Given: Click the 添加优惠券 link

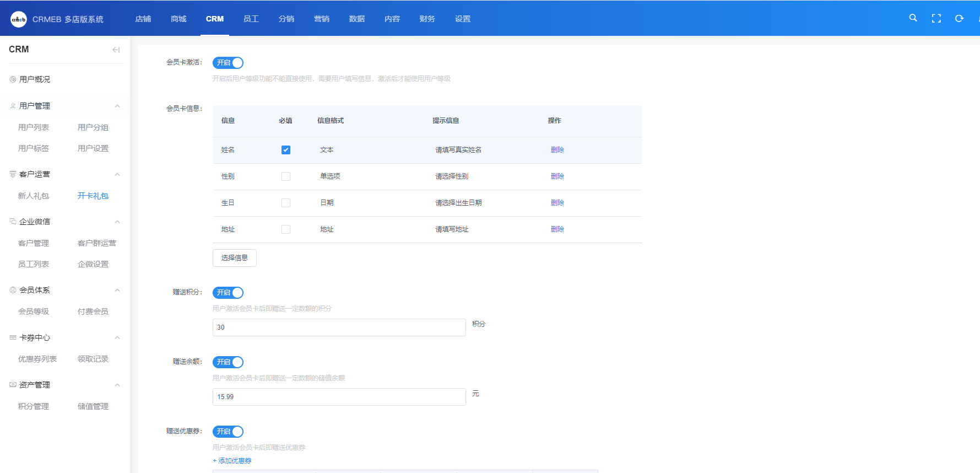Looking at the screenshot, I should click(x=232, y=461).
